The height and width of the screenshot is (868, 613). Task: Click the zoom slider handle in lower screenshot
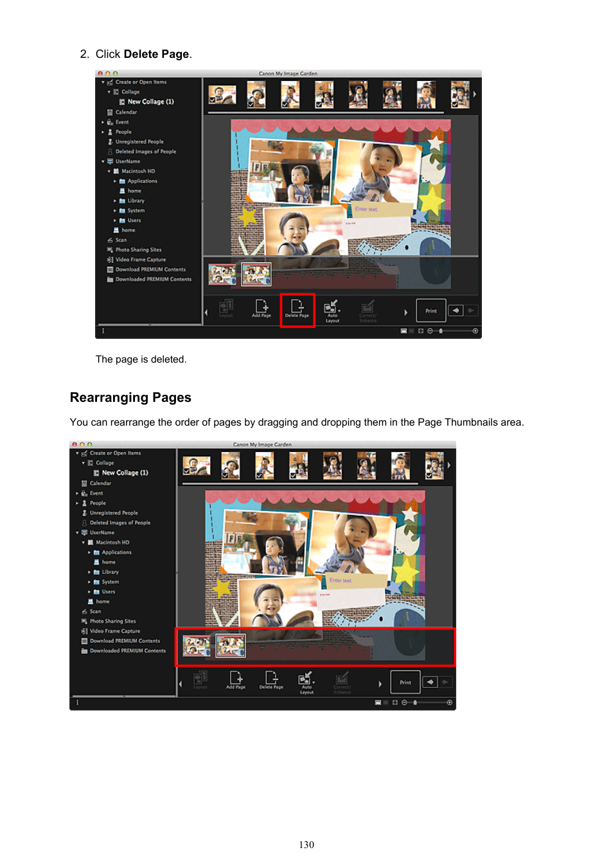(415, 703)
